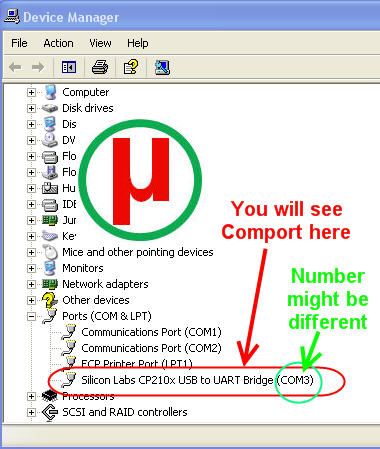Click the COM2 port plug icon

pos(69,348)
